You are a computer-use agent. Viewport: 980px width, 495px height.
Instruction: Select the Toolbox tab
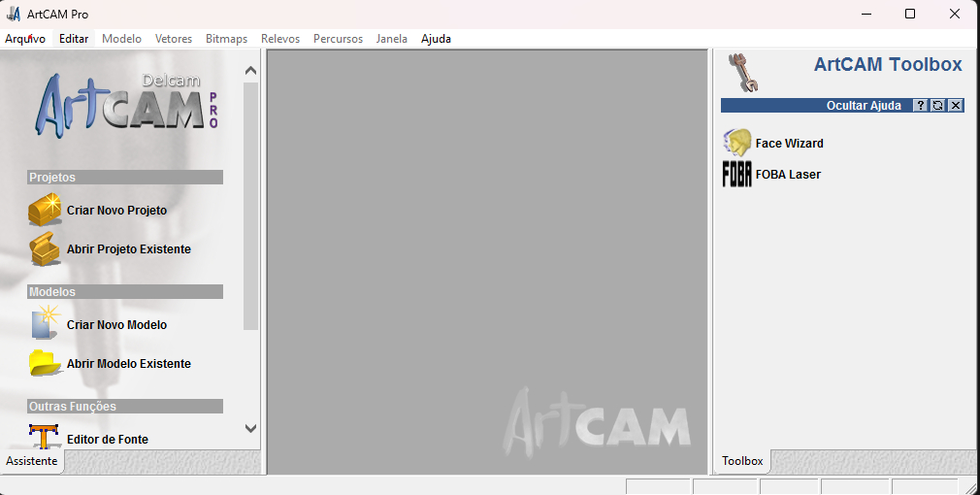click(x=742, y=461)
